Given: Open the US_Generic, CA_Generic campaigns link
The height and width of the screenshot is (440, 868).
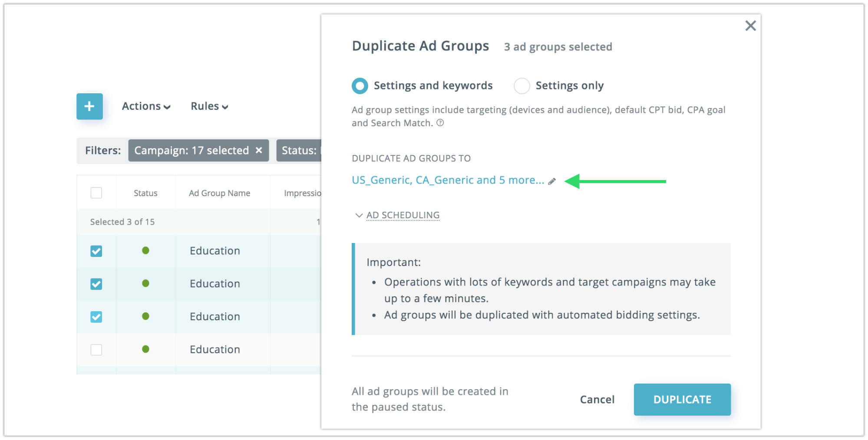Looking at the screenshot, I should 448,180.
